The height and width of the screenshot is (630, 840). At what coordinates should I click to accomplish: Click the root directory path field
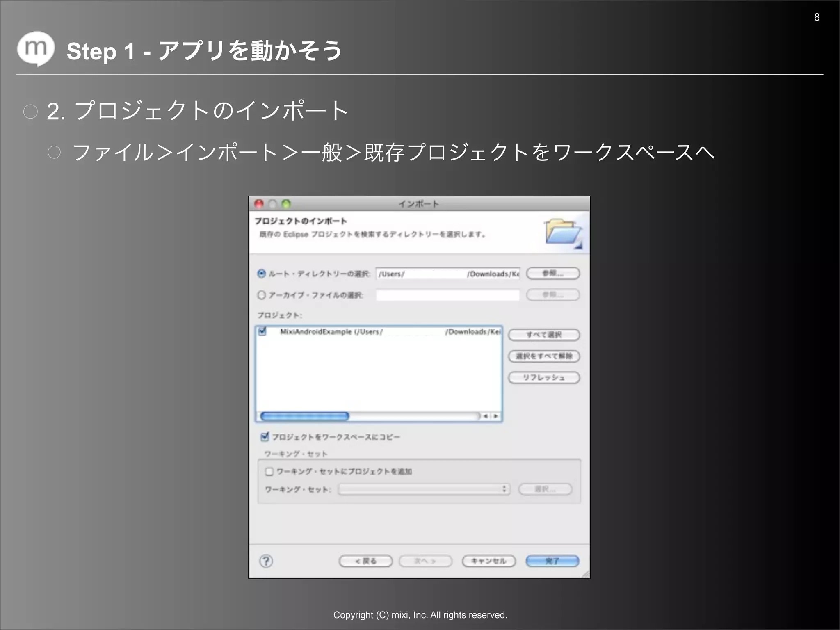click(x=447, y=274)
